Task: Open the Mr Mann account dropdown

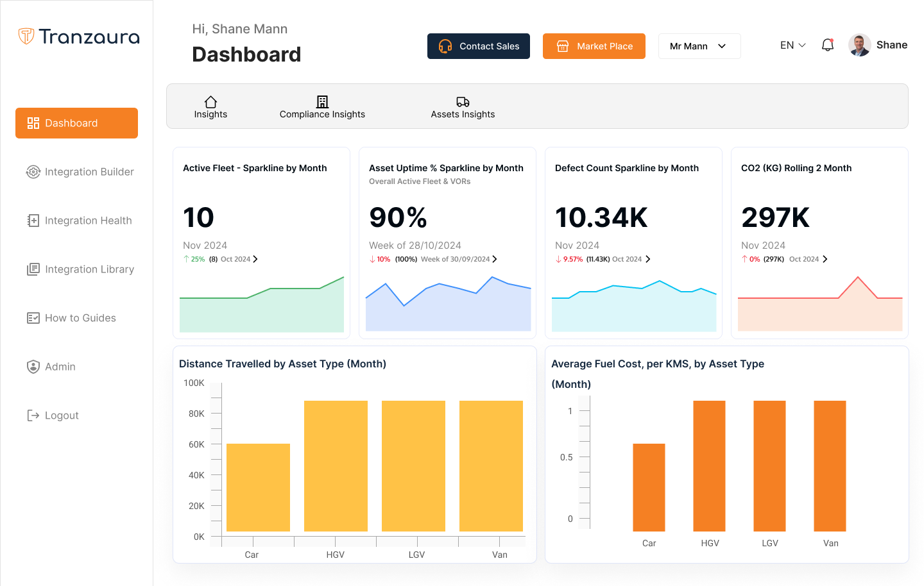Action: pyautogui.click(x=699, y=46)
